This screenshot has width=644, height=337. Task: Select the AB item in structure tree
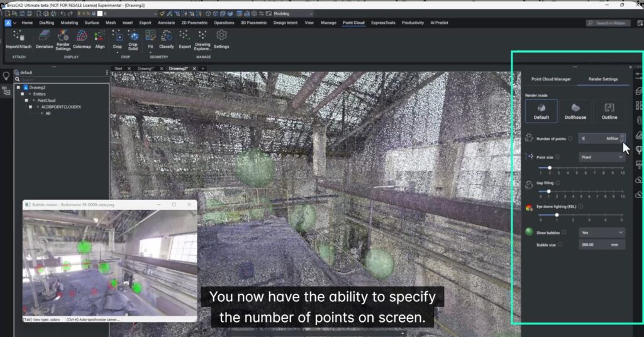(48, 113)
